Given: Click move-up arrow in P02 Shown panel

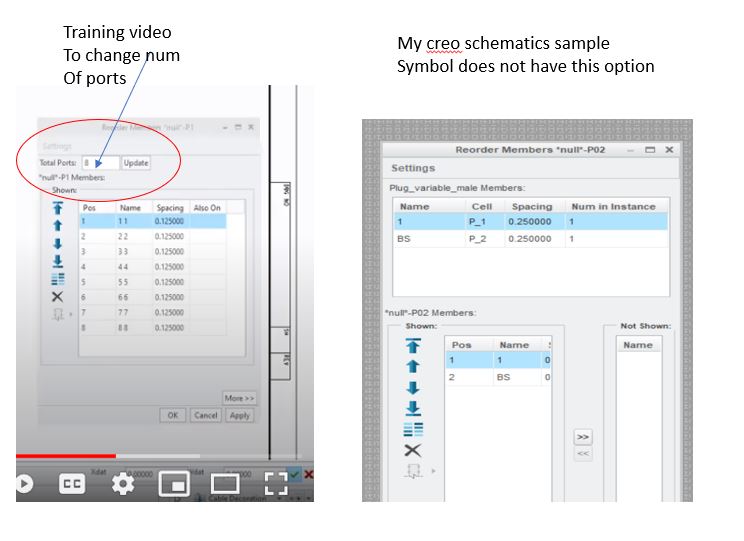Looking at the screenshot, I should [413, 367].
